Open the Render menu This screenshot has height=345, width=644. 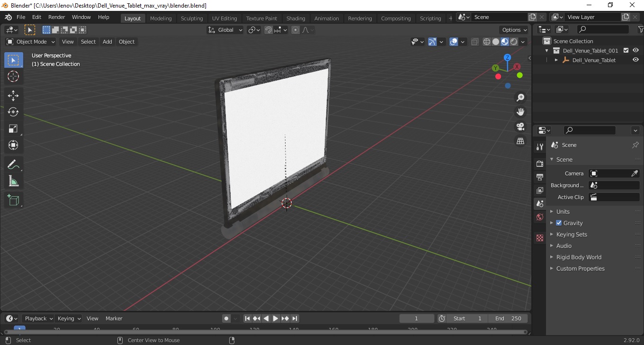point(57,17)
